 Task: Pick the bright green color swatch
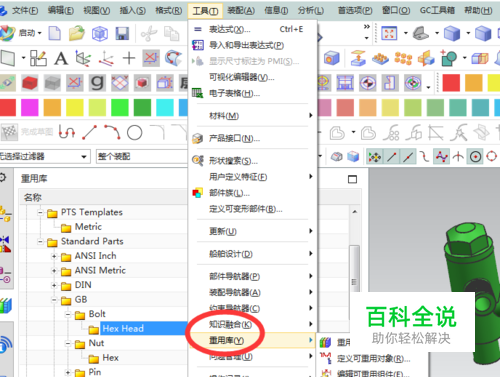coord(120,107)
